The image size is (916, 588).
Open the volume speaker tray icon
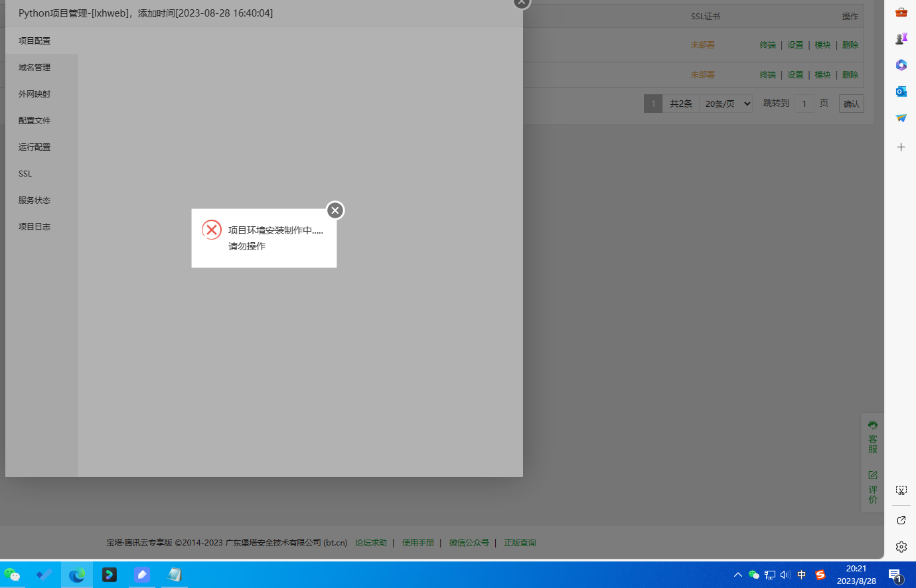(x=786, y=575)
